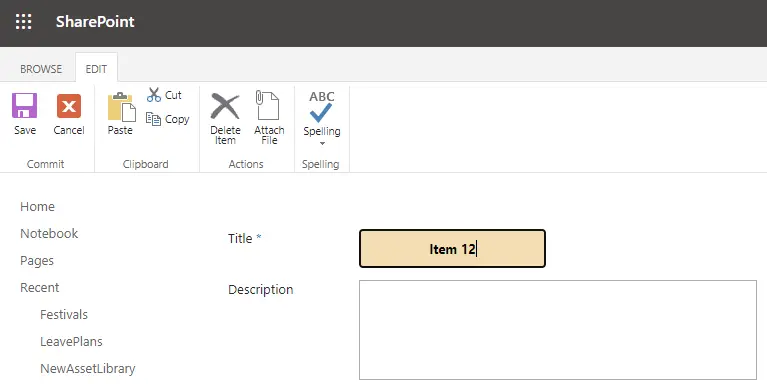Expand the Spelling dropdown arrow
This screenshot has width=767, height=384.
click(x=322, y=143)
